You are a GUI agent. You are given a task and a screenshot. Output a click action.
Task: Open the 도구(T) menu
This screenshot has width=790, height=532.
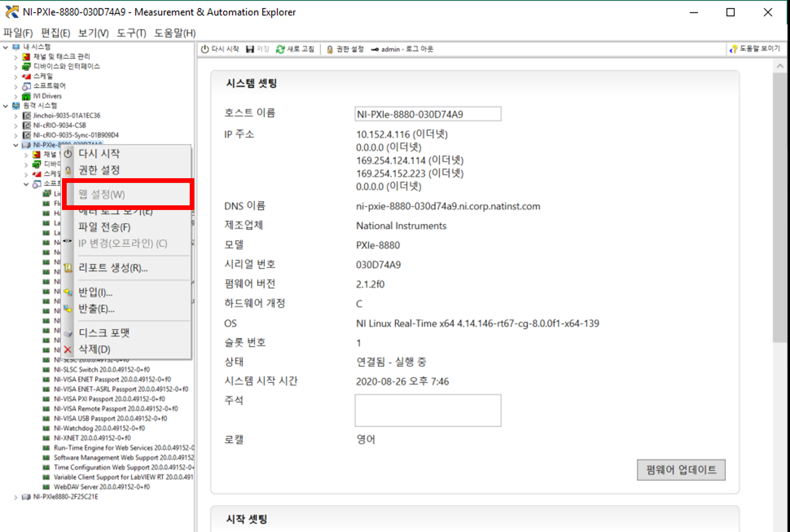(x=131, y=32)
